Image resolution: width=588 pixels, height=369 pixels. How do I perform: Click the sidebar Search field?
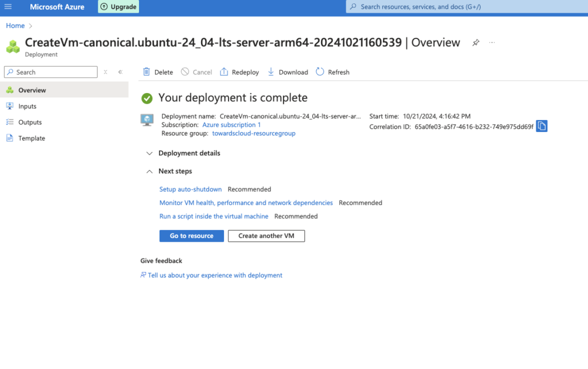51,72
